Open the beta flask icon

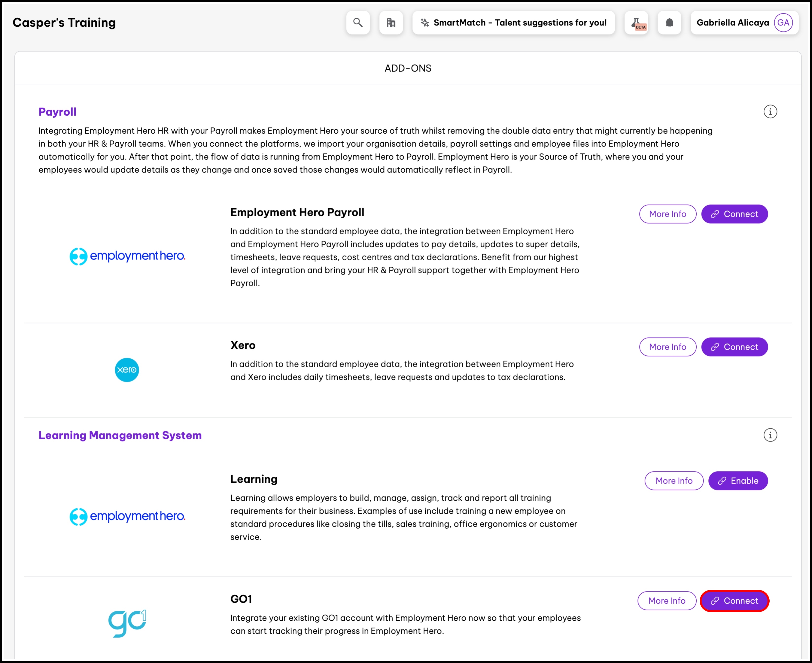tap(636, 22)
